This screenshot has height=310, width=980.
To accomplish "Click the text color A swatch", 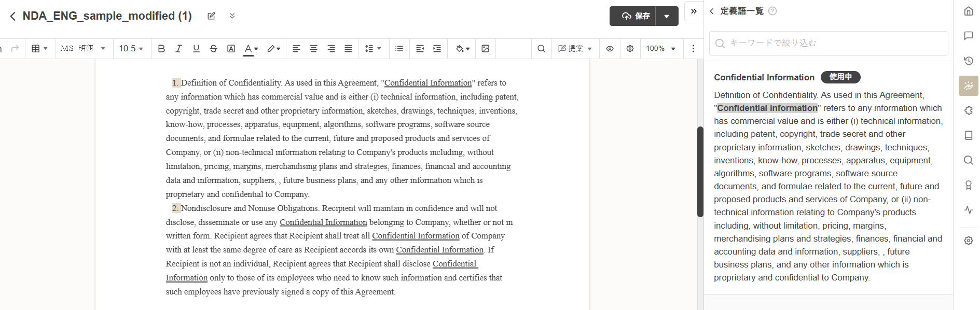I will [248, 49].
